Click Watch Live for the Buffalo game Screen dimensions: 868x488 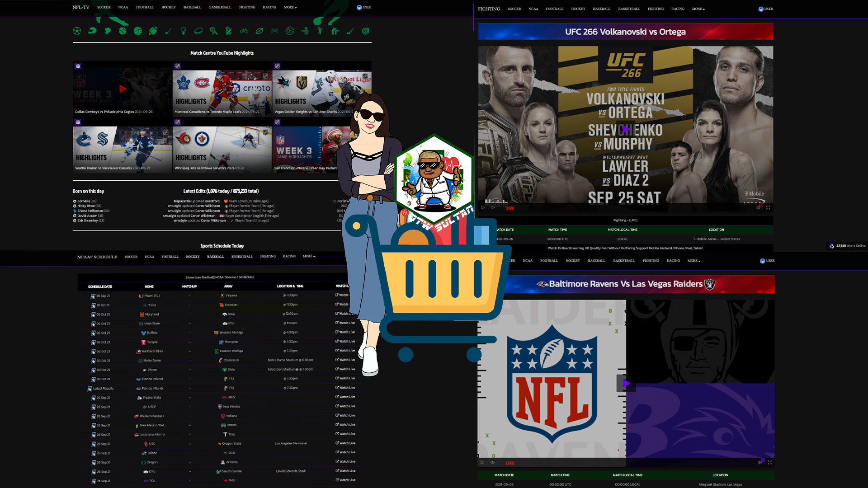(345, 332)
